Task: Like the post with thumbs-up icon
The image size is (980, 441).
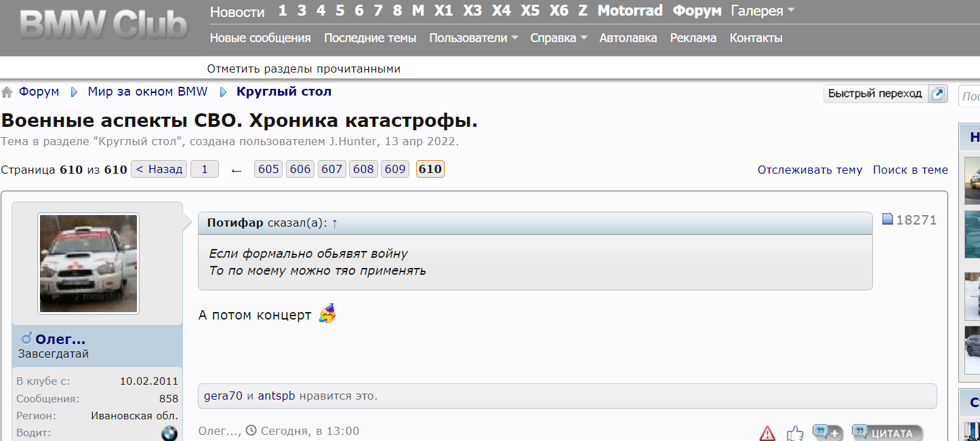Action: 795,433
